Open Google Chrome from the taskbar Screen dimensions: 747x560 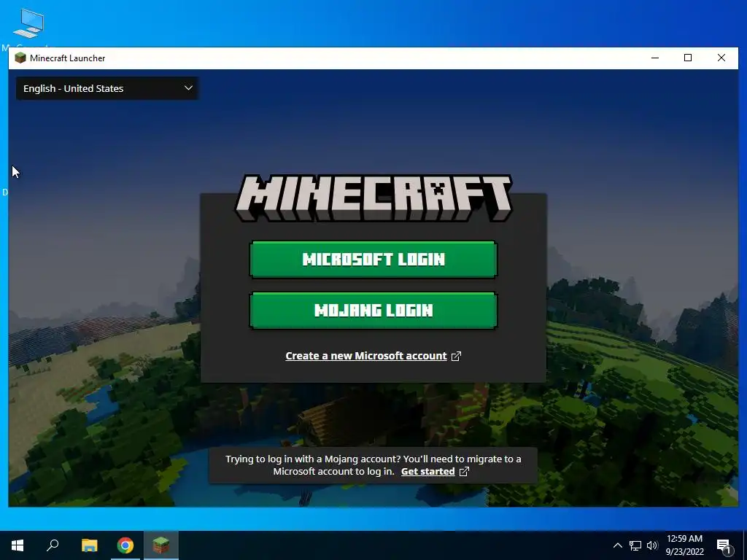125,545
